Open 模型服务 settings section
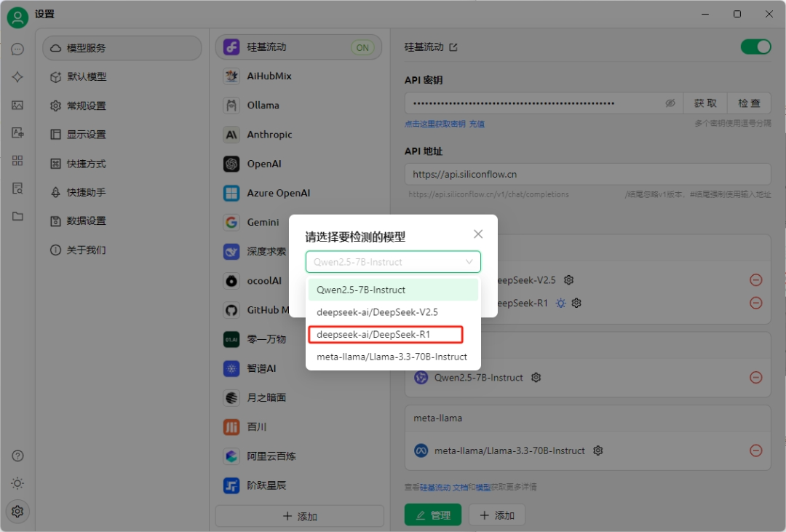The image size is (786, 532). coord(122,48)
